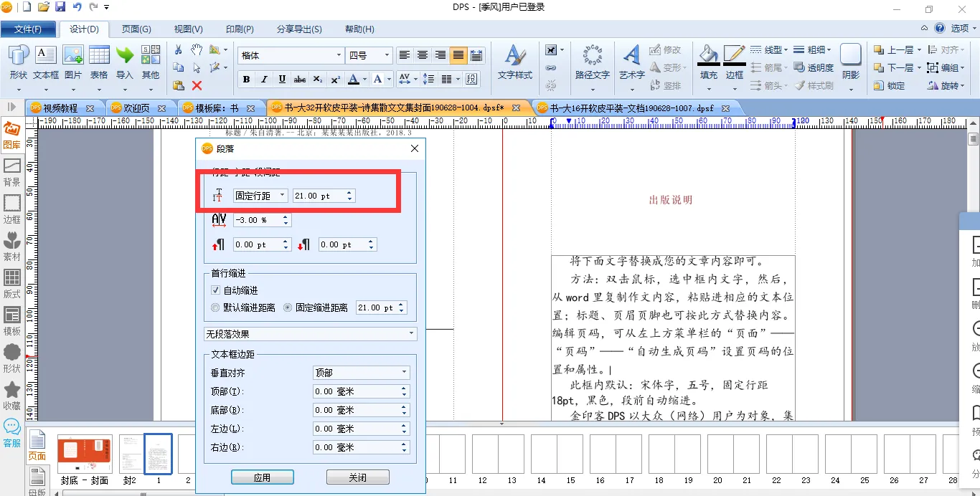Click the 填充 fill bucket icon
980x496 pixels.
(708, 62)
